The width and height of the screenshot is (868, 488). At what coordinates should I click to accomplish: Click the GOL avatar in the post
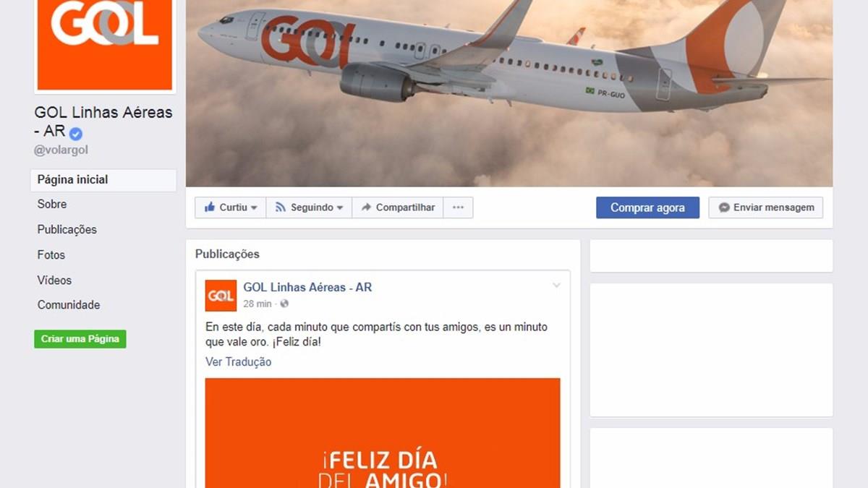221,296
